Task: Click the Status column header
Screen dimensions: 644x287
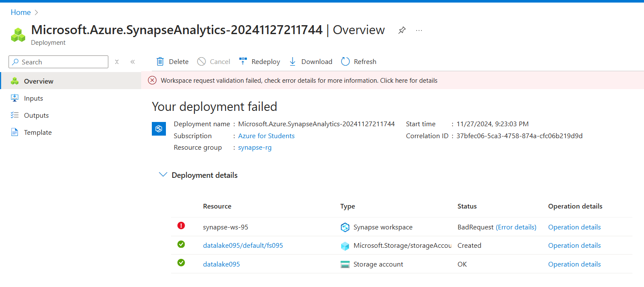Action: (467, 206)
